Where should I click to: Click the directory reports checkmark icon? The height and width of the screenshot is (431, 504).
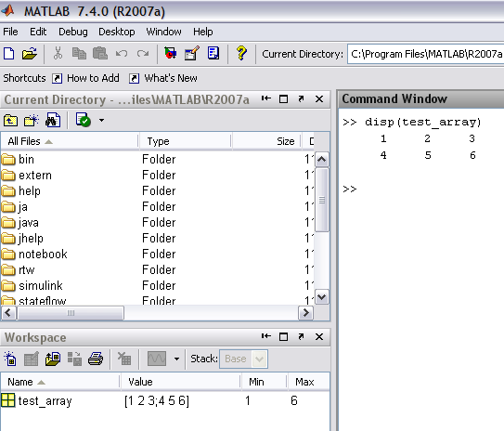point(84,120)
